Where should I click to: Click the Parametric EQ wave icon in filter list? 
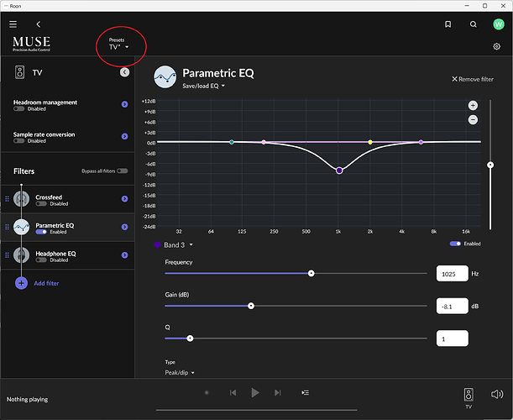coord(21,227)
